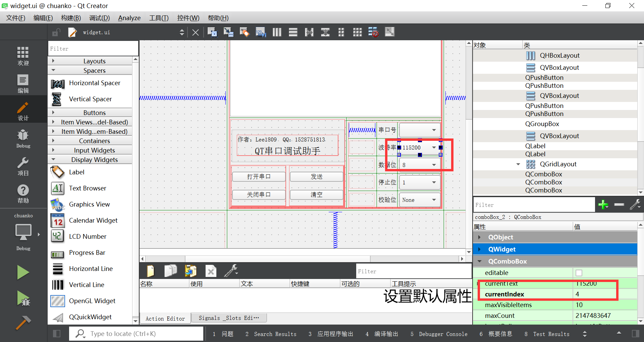Screen dimensions: 644x342
Task: Start debugging with the debug play icon
Action: (x=23, y=298)
